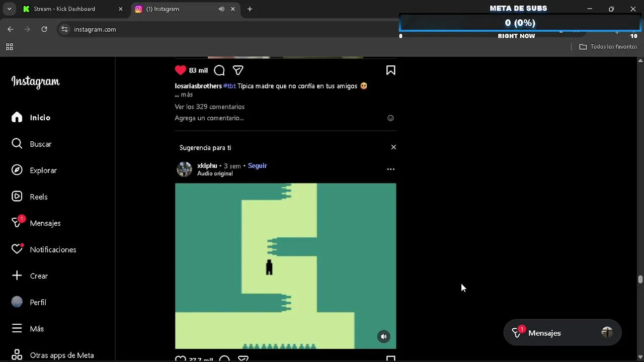Viewport: 644px width, 362px height.
Task: Click avatar in floating Mensajes widget
Action: [607, 332]
